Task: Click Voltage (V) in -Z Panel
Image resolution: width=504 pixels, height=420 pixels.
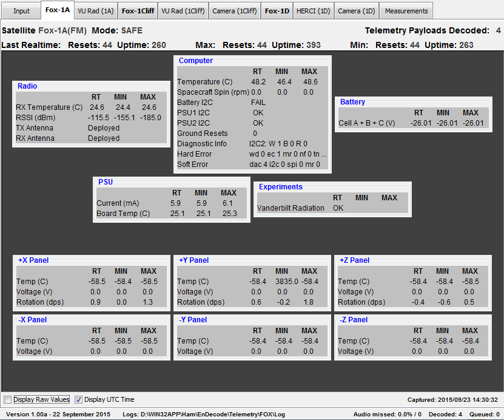Action: 355,351
